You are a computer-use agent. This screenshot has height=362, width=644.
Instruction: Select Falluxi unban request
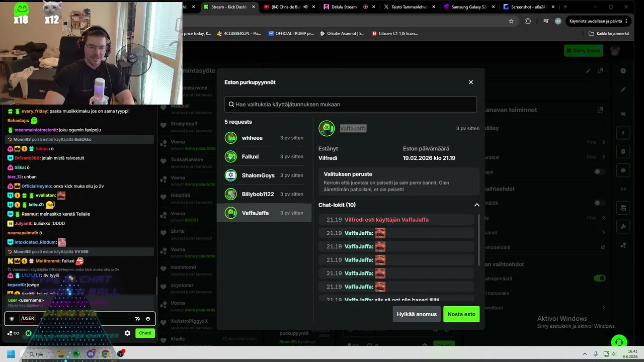(264, 156)
